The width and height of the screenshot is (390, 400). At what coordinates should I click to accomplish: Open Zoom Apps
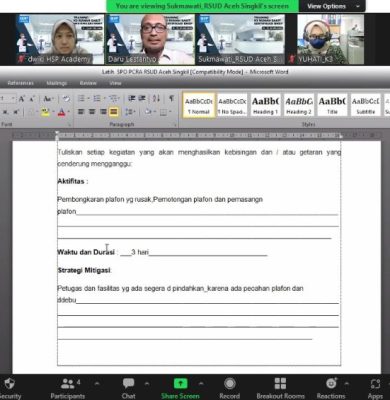coord(375,388)
